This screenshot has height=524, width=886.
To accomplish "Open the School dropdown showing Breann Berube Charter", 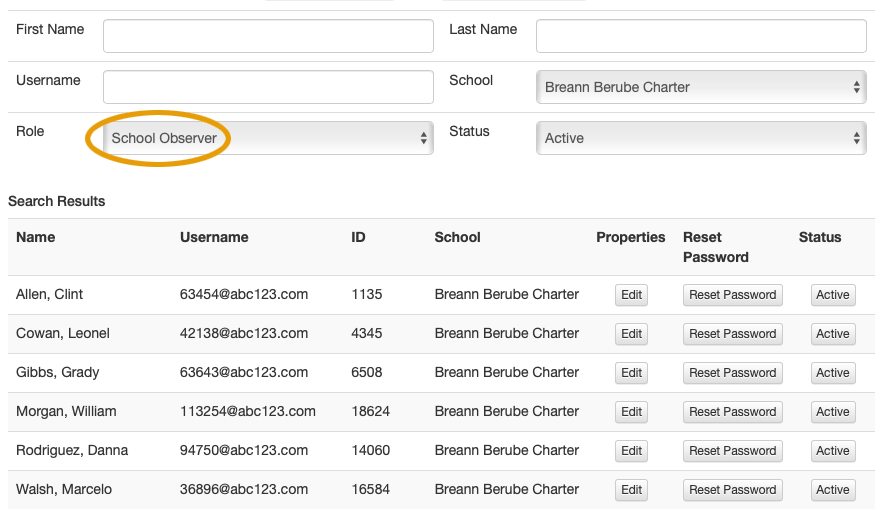I will coord(701,87).
